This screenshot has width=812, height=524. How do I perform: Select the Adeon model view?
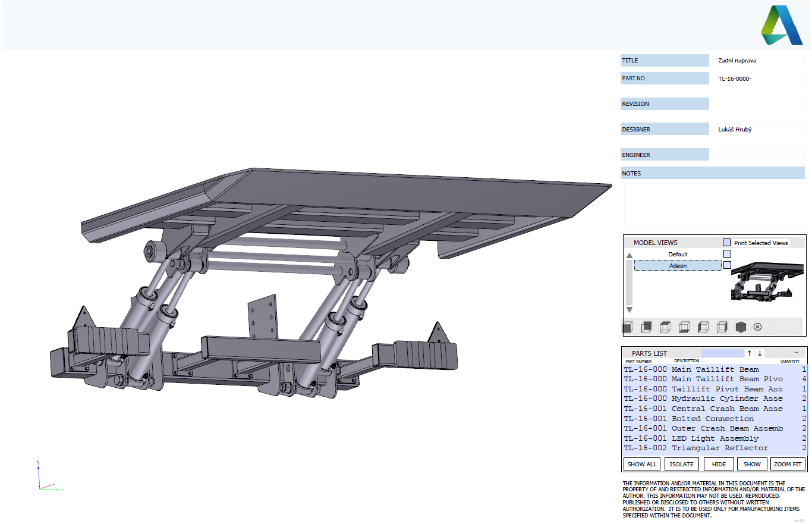pyautogui.click(x=678, y=265)
